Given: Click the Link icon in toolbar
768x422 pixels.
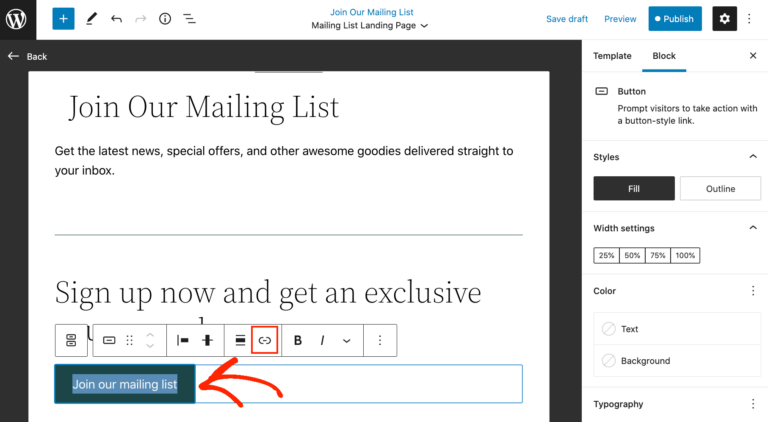Looking at the screenshot, I should 264,340.
